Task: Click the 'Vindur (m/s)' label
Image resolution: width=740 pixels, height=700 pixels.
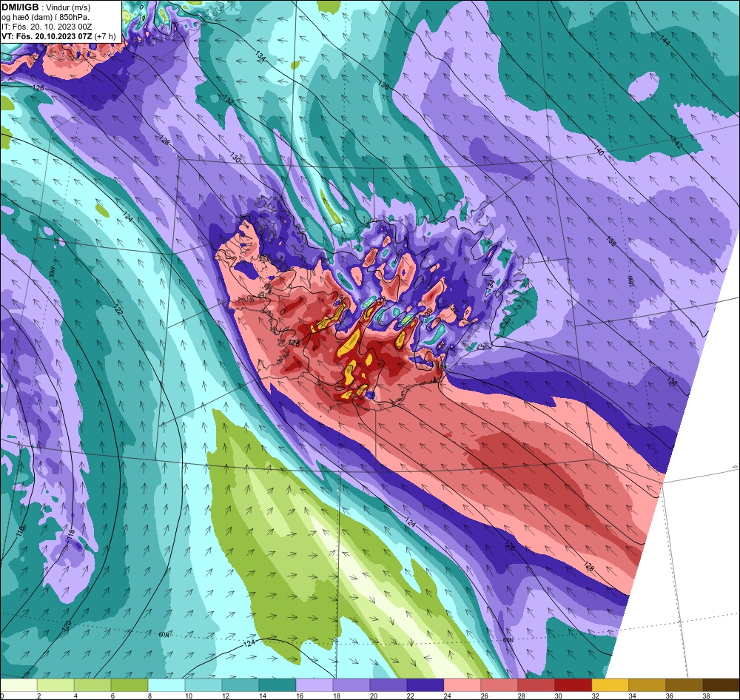Action: pyautogui.click(x=68, y=8)
